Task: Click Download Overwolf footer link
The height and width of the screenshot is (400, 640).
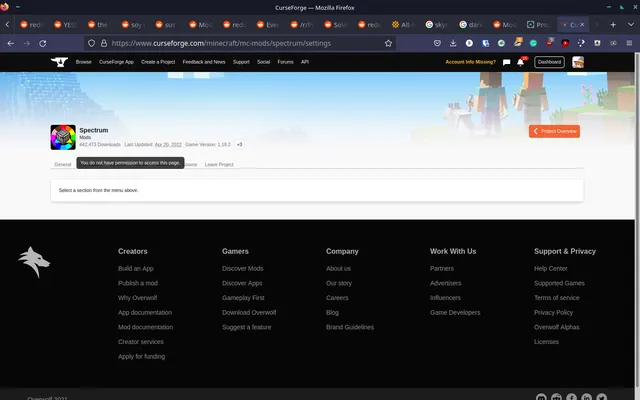Action: pos(249,313)
